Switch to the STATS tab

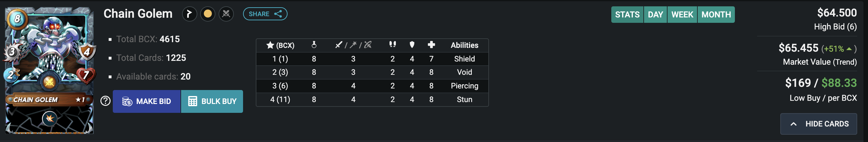627,15
